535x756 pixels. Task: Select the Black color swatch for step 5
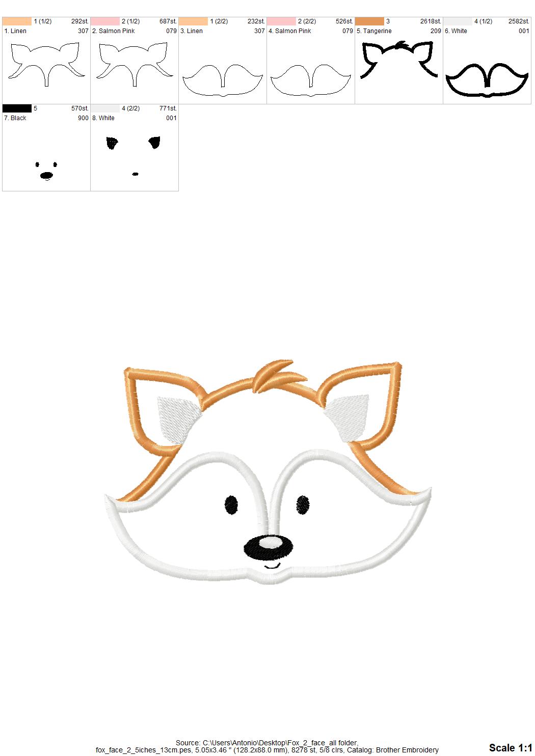tap(17, 108)
